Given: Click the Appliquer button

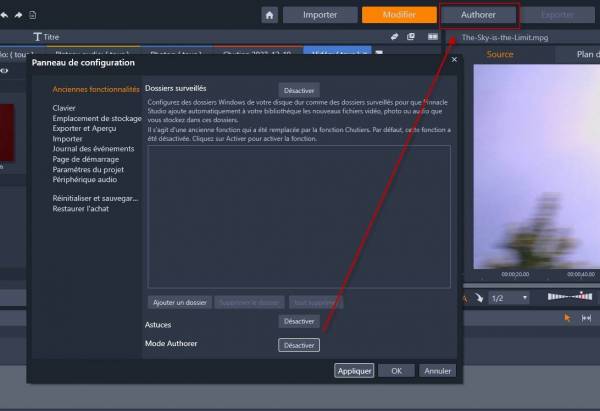Looking at the screenshot, I should (x=355, y=370).
